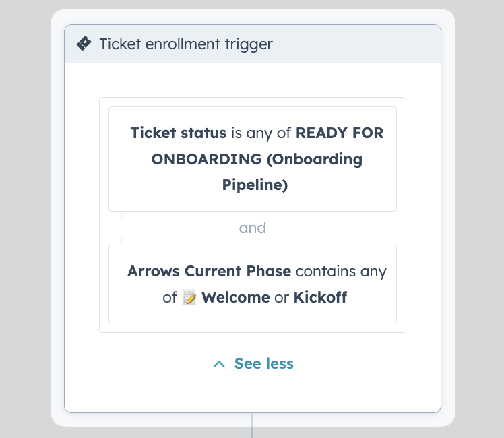
Task: Click the "contains any" operator text
Action: pos(341,272)
